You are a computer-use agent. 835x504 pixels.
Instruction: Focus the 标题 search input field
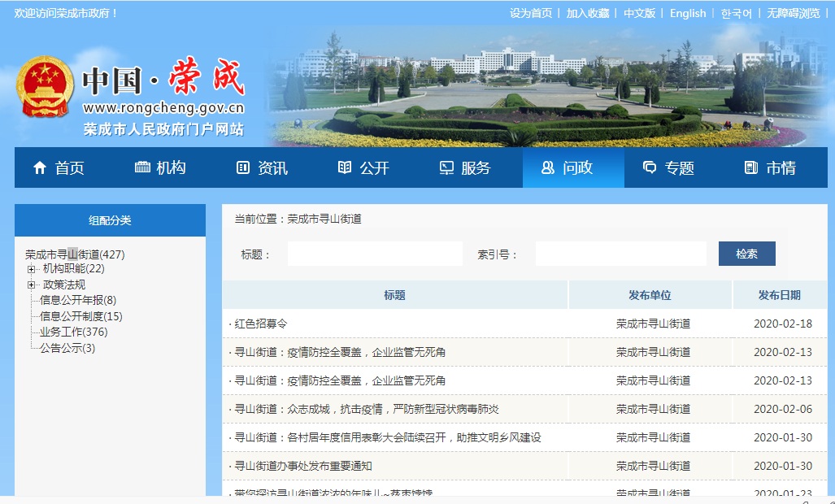pyautogui.click(x=375, y=254)
